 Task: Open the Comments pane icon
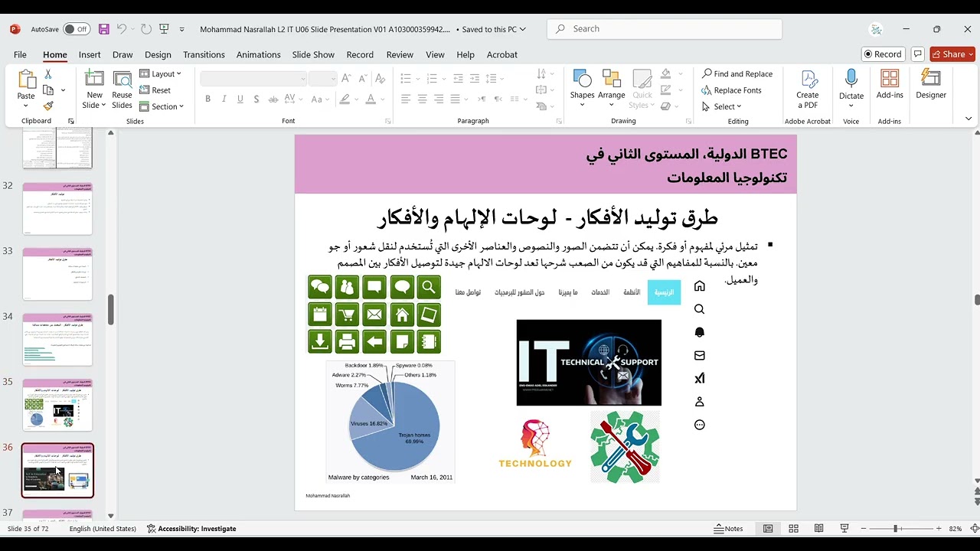pos(917,54)
